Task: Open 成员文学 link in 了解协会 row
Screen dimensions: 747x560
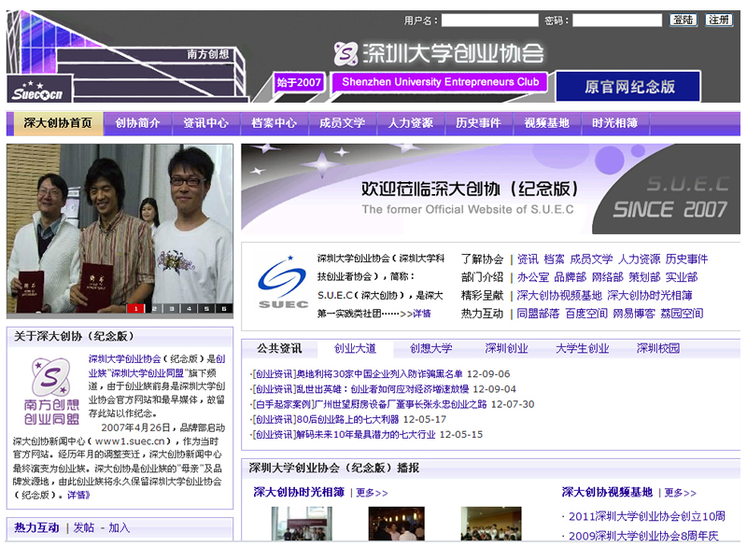Action: [x=591, y=259]
